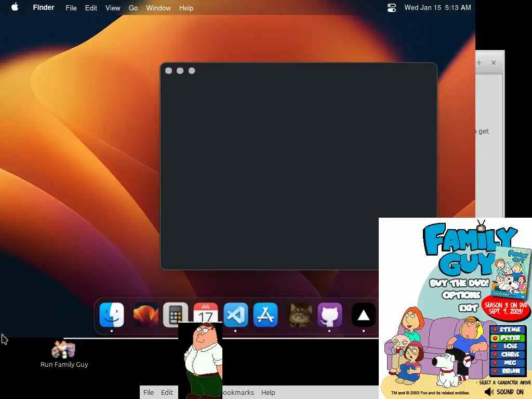Open the Run Family Guy desktop icon

click(x=64, y=354)
